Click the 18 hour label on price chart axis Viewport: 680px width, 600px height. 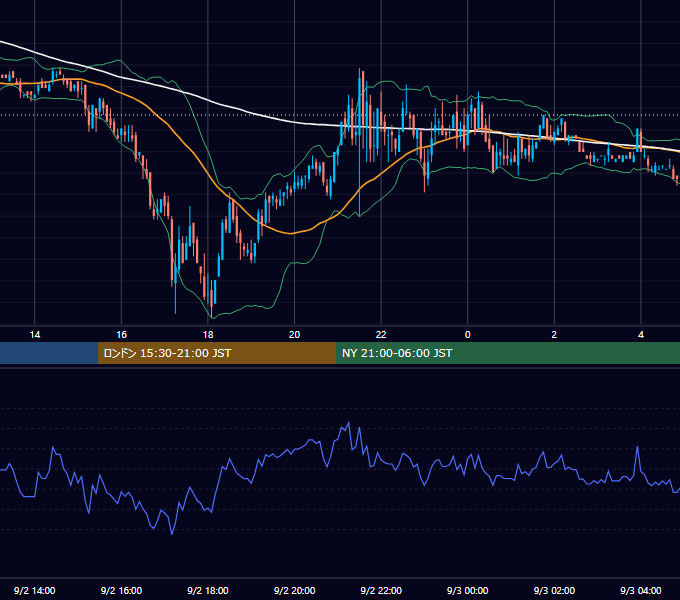click(208, 335)
